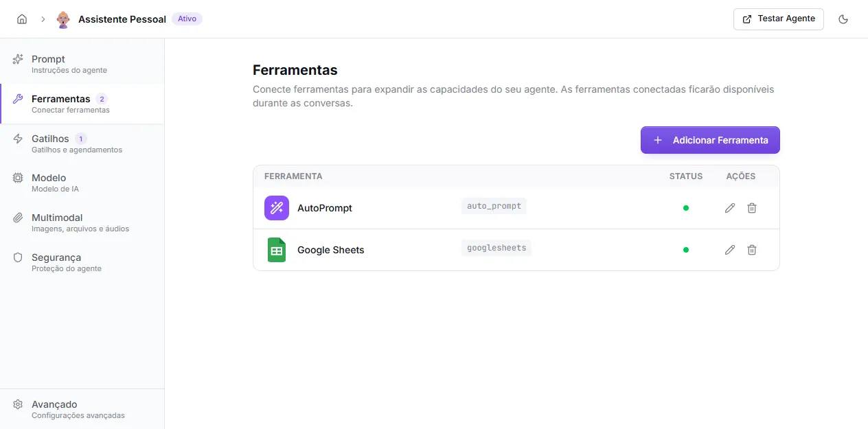Click the Modelo chip icon
The height and width of the screenshot is (429, 868).
click(x=18, y=178)
